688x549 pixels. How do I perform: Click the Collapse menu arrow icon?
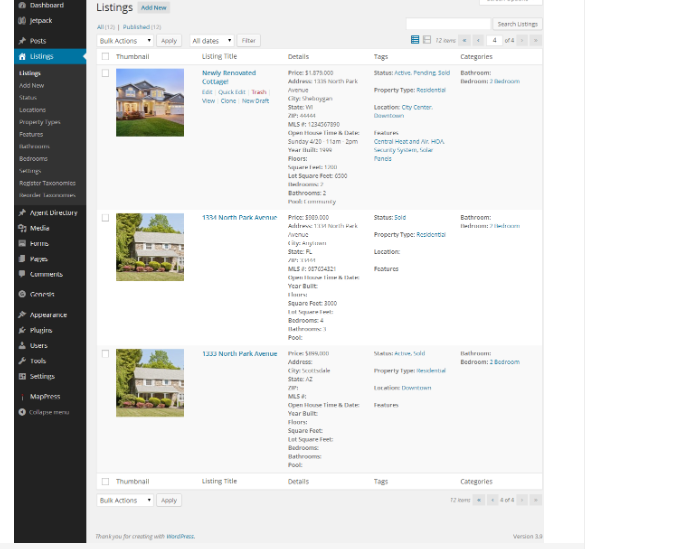pyautogui.click(x=22, y=412)
